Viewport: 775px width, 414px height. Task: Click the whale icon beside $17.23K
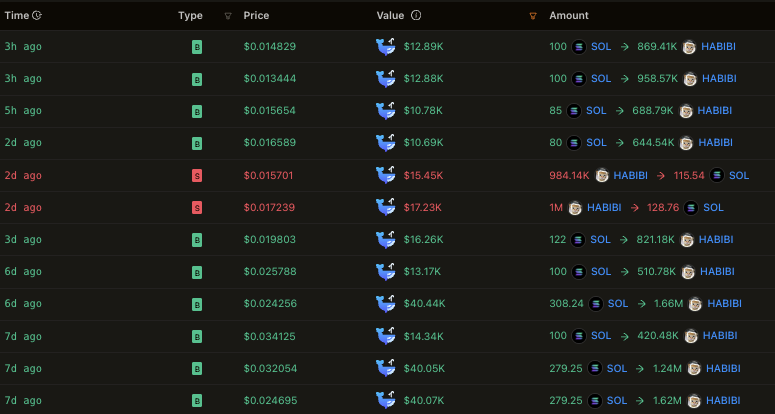pyautogui.click(x=386, y=207)
